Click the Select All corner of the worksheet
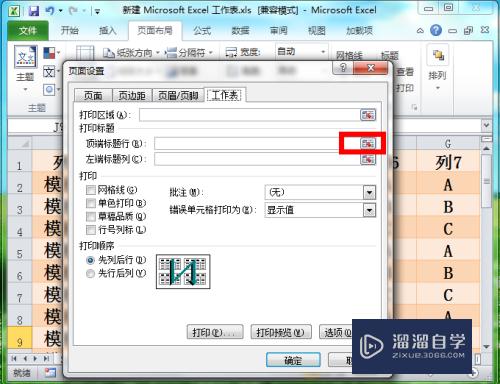Image resolution: width=500 pixels, height=384 pixels. pos(20,143)
